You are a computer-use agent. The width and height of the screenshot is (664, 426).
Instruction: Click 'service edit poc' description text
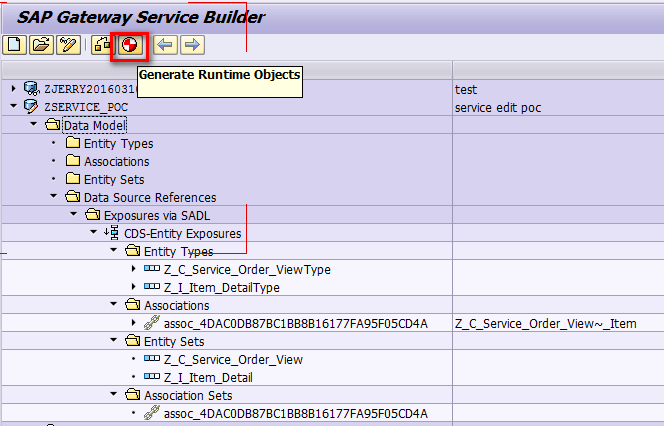[x=498, y=108]
